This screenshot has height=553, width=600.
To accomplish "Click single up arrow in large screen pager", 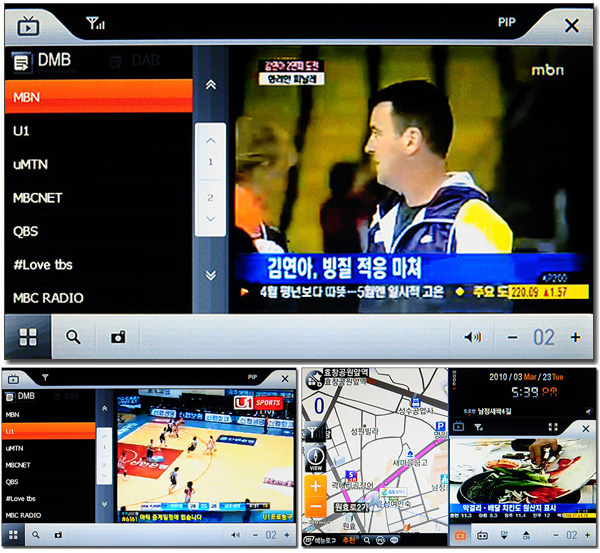I will (210, 140).
